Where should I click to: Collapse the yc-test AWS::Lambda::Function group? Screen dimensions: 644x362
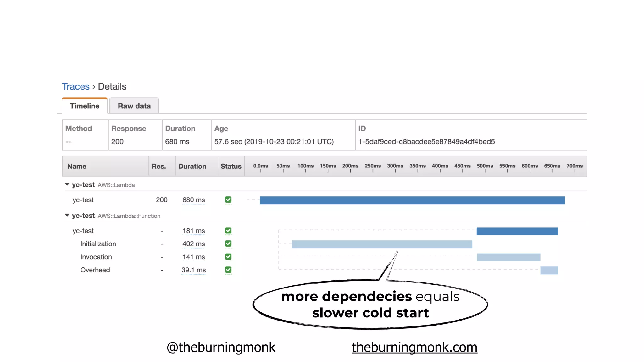67,215
